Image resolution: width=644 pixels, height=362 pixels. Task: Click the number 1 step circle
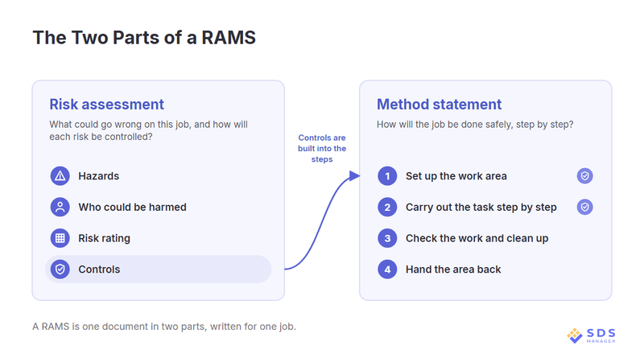point(387,176)
